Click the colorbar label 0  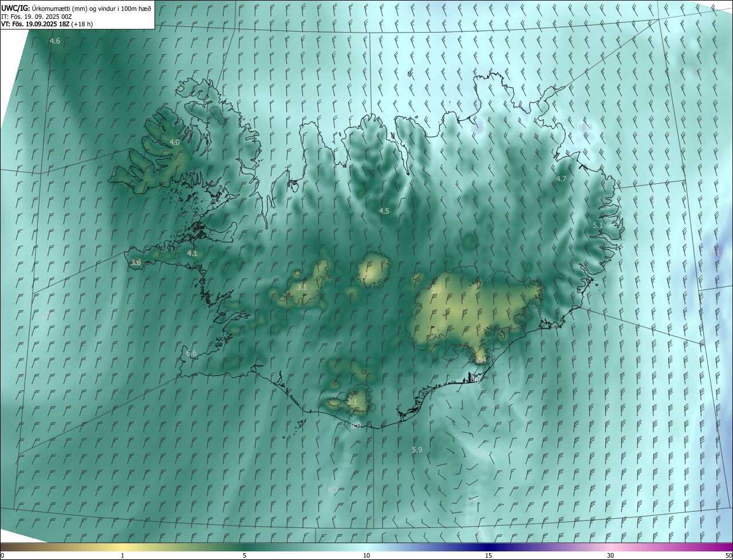tap(2, 555)
